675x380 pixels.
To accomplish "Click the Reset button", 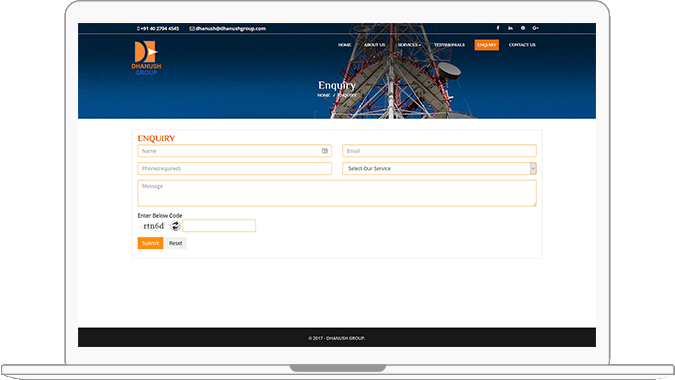I will (x=176, y=243).
